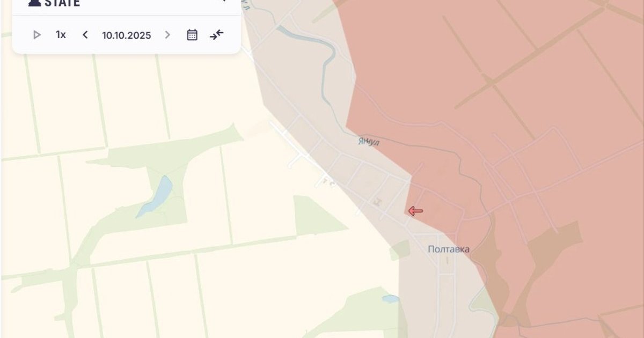Image resolution: width=644 pixels, height=338 pixels.
Task: Select the 10.10.2025 date field
Action: pyautogui.click(x=127, y=35)
